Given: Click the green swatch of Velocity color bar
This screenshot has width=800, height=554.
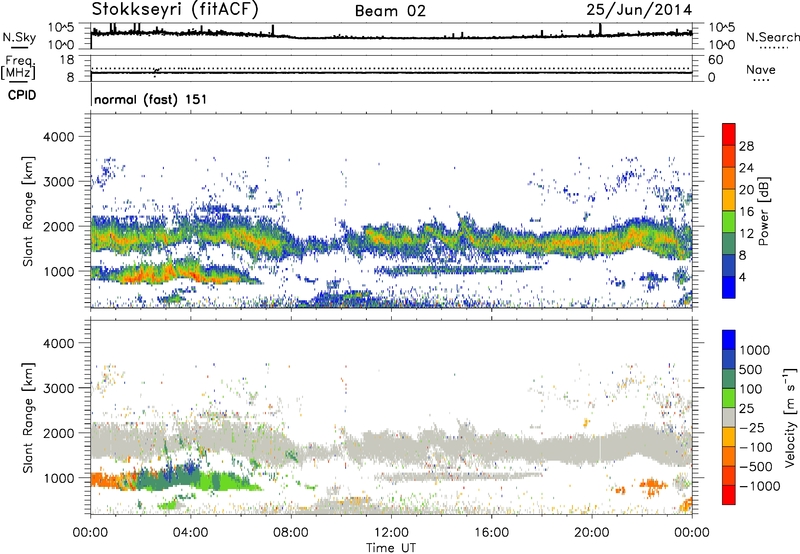Looking at the screenshot, I should pyautogui.click(x=729, y=398).
